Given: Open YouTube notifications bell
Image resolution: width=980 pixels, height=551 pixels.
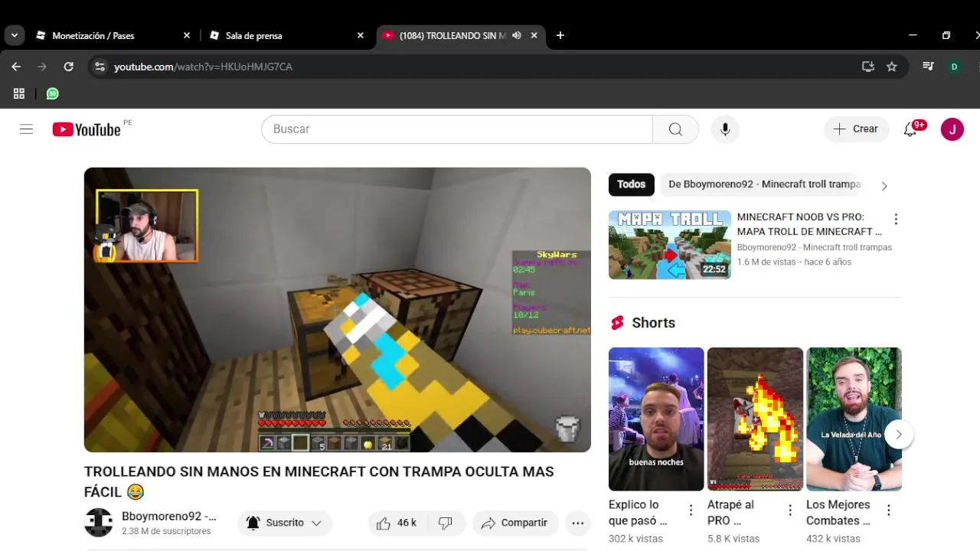Looking at the screenshot, I should pyautogui.click(x=910, y=129).
